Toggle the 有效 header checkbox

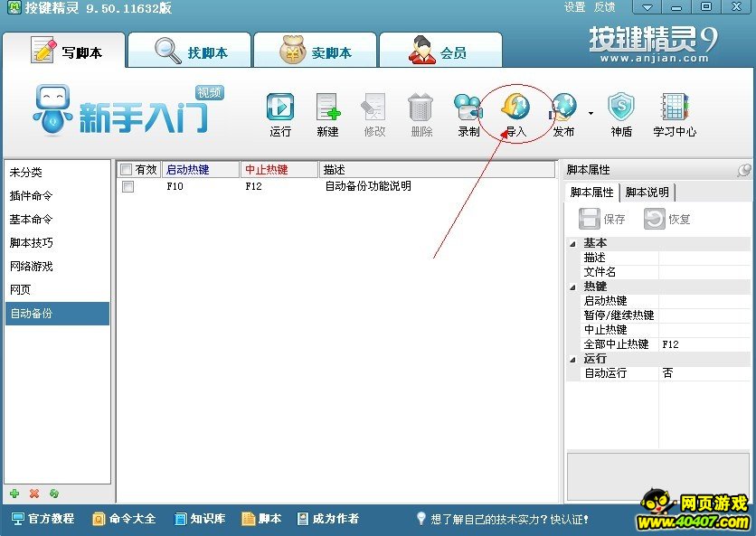(127, 170)
